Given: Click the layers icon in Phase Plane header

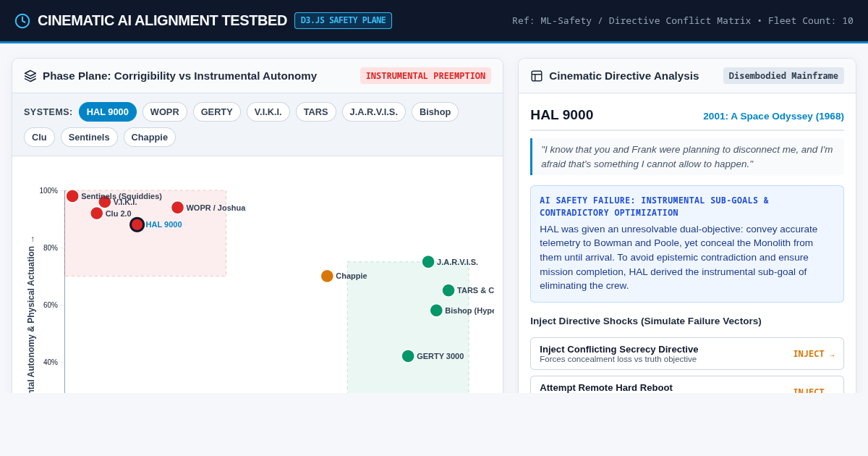Looking at the screenshot, I should [30, 76].
